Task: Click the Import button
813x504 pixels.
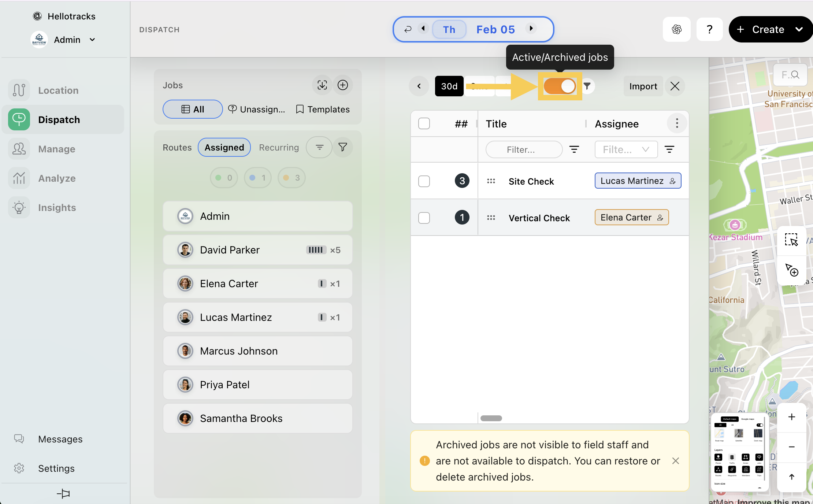Action: tap(643, 86)
